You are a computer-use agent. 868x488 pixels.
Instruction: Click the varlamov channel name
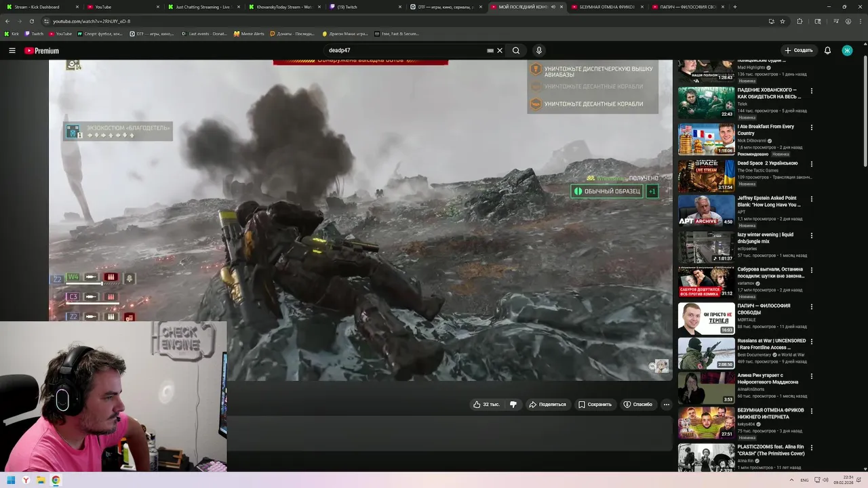point(747,283)
